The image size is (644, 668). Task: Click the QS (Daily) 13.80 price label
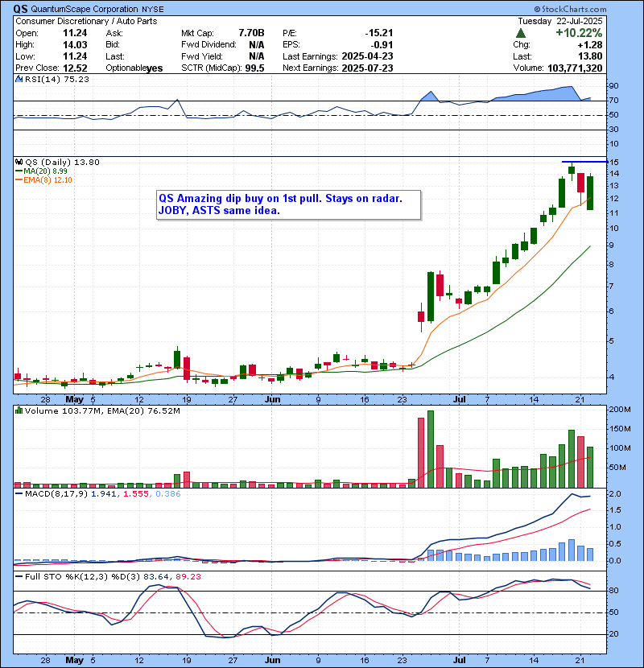point(62,162)
